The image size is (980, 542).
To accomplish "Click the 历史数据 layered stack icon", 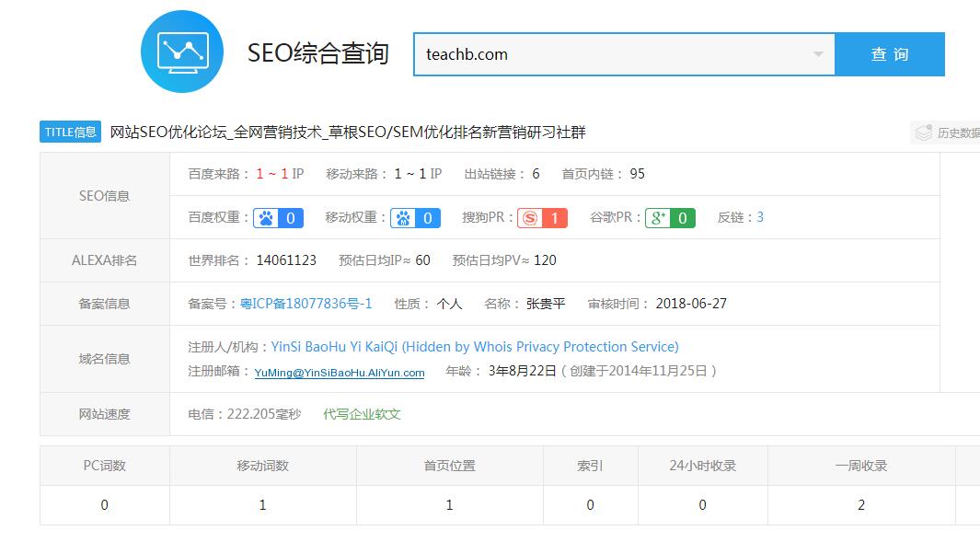I will tap(924, 131).
